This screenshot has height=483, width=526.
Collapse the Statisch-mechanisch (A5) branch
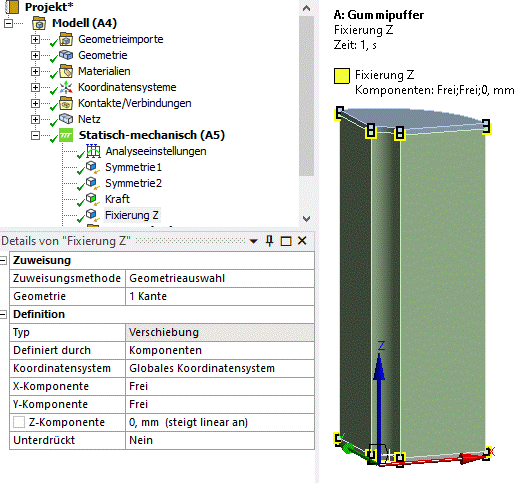(x=35, y=136)
